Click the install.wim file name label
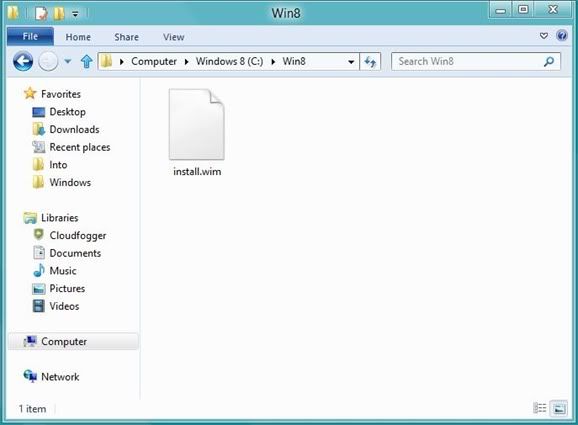Screen dimensions: 578x425 point(197,172)
